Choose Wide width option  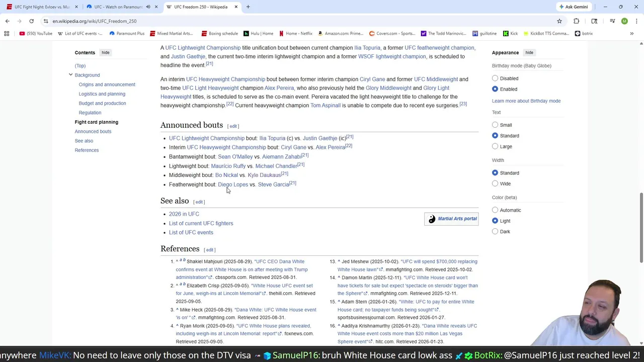point(495,184)
